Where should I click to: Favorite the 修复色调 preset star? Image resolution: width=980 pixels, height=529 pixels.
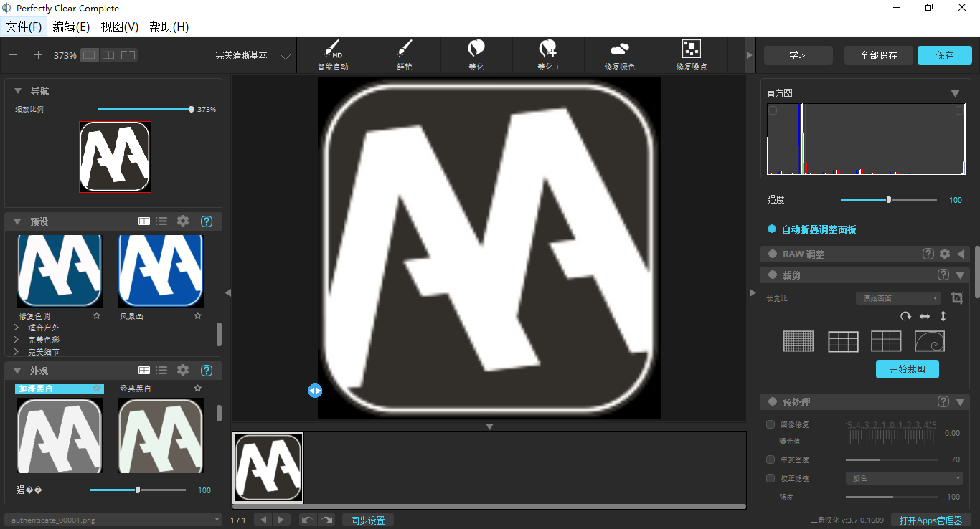tap(96, 315)
